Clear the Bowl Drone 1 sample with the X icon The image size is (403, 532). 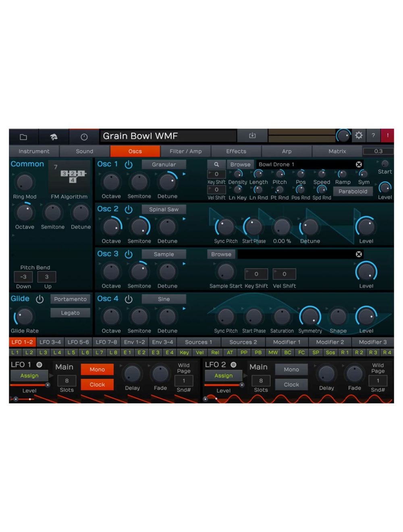[358, 164]
